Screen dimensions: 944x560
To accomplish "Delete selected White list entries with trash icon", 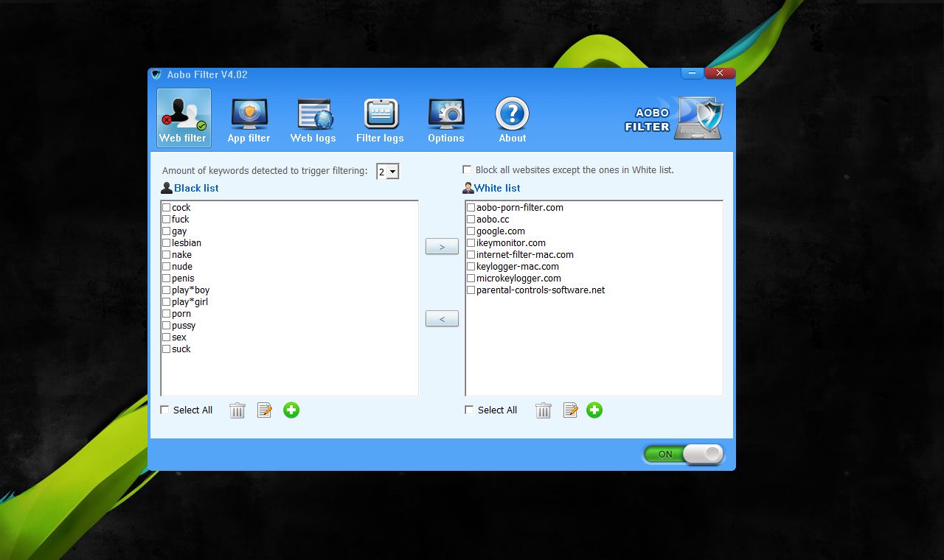I will (x=544, y=410).
